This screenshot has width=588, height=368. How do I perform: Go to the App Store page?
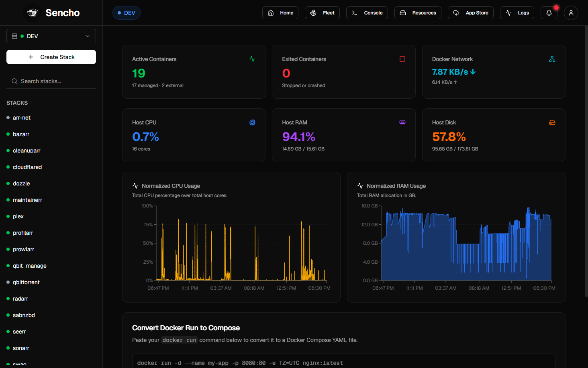(x=471, y=13)
